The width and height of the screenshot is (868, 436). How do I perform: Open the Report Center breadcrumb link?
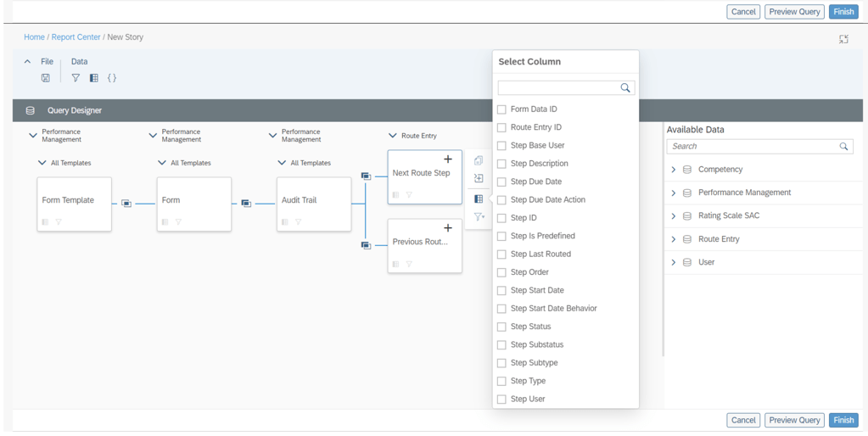tap(76, 37)
